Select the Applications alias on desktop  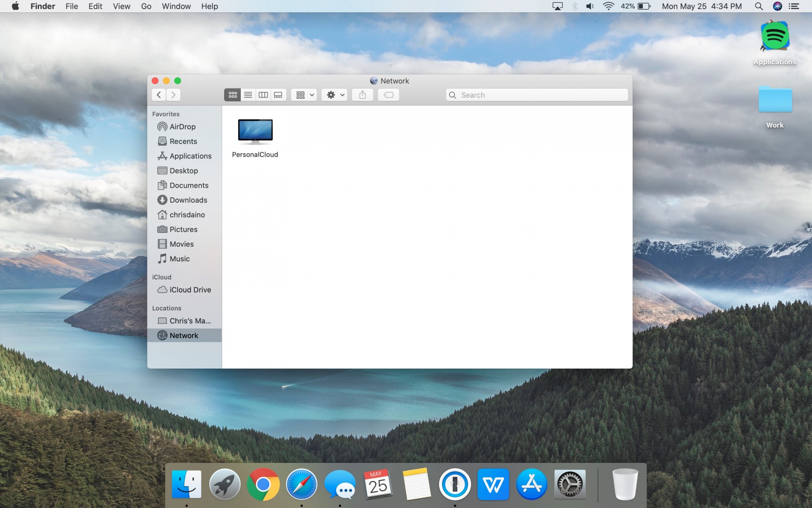point(775,42)
